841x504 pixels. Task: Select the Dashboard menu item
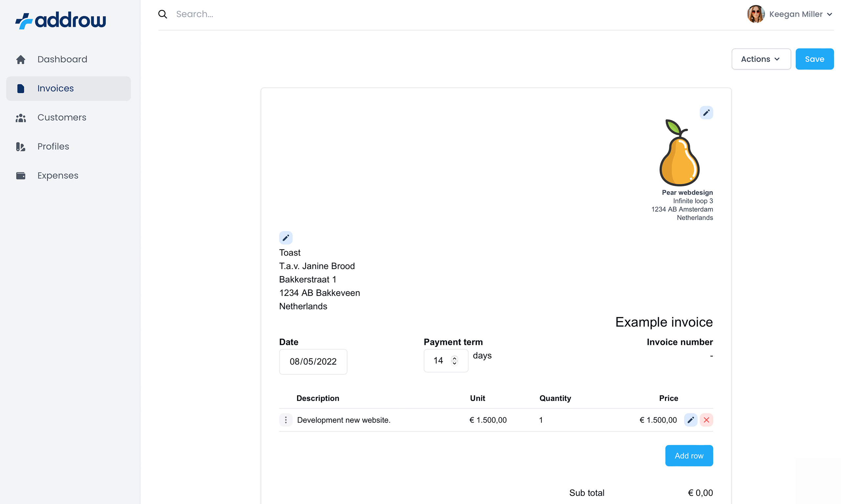(62, 59)
